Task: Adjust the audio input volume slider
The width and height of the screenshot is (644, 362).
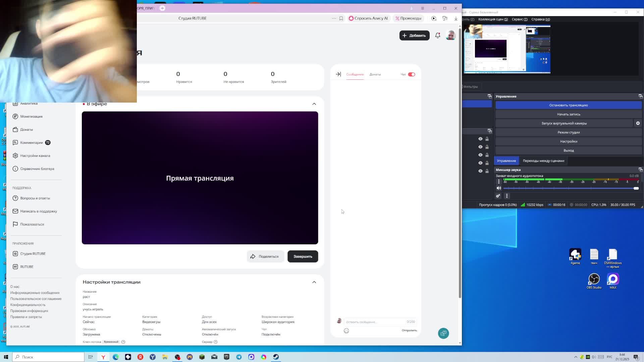Action: coord(636,188)
